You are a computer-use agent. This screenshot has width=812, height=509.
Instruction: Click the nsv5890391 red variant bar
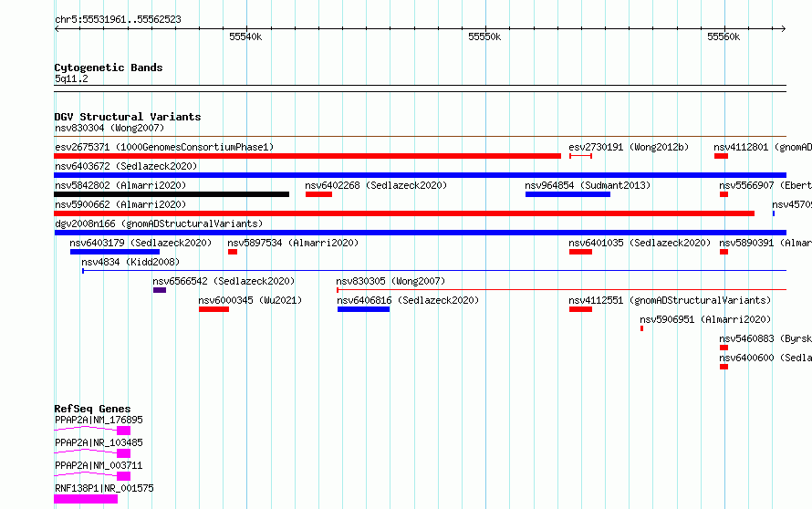pyautogui.click(x=724, y=252)
